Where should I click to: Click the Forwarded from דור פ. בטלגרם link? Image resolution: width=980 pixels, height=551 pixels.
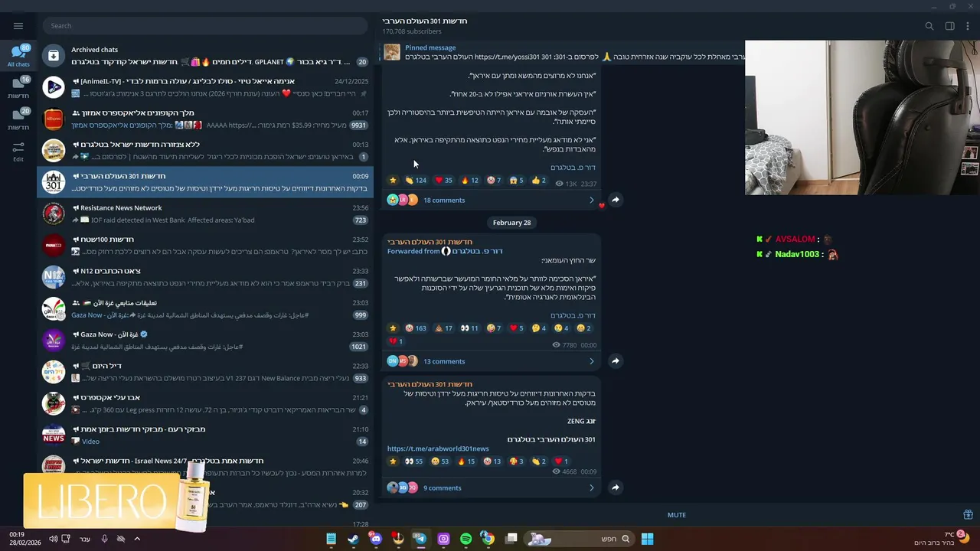point(445,251)
